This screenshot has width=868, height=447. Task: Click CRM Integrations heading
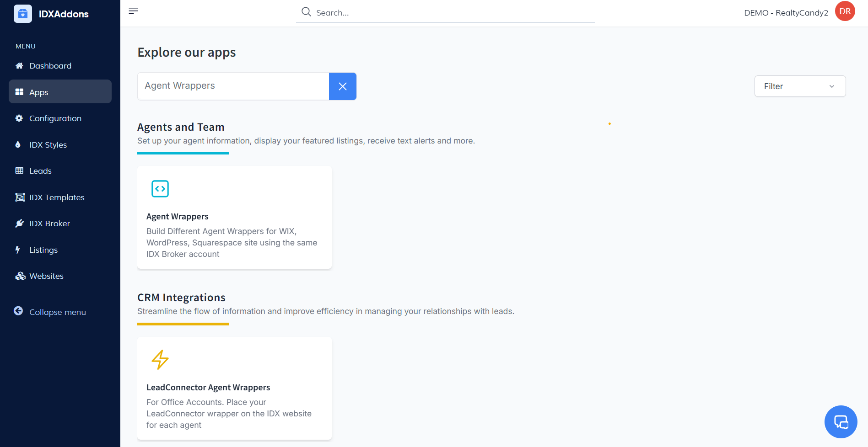181,298
